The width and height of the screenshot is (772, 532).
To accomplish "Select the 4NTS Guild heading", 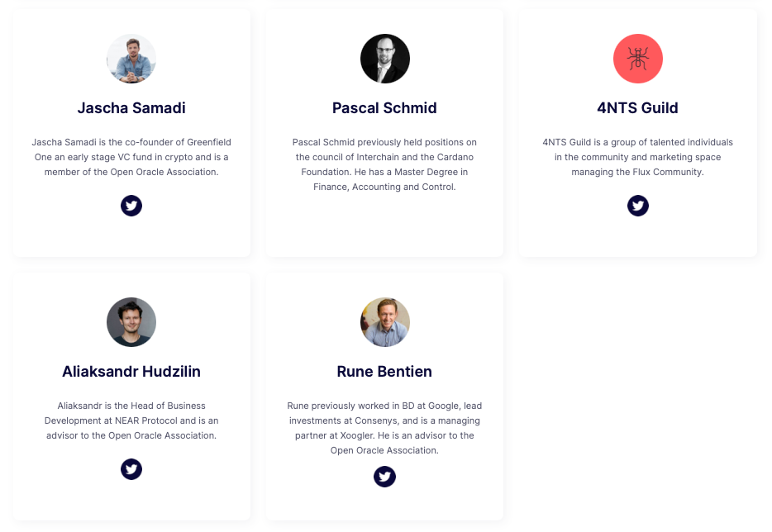I will [637, 107].
